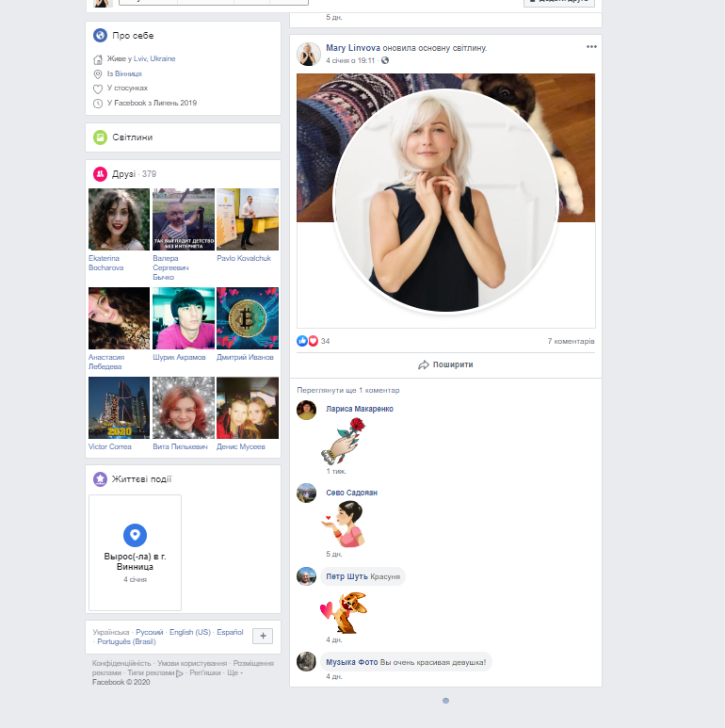
Task: Click the globe icon next to Про себе
Action: 100,35
